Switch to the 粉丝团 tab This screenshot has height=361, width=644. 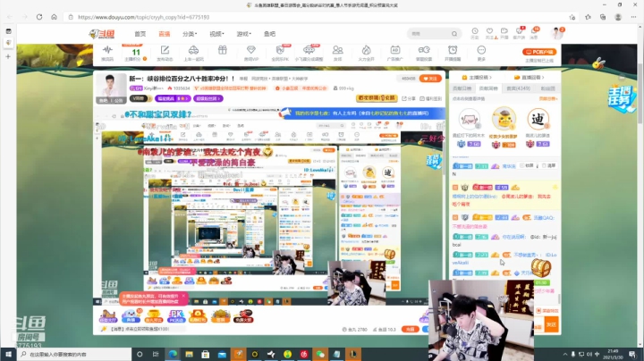point(548,88)
